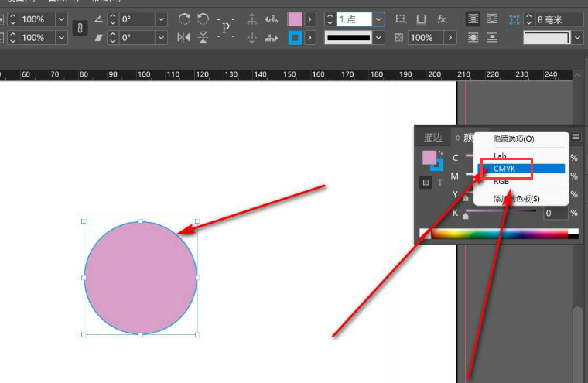Rotate the object 90° counterclockwise
588x383 pixels.
(x=203, y=19)
